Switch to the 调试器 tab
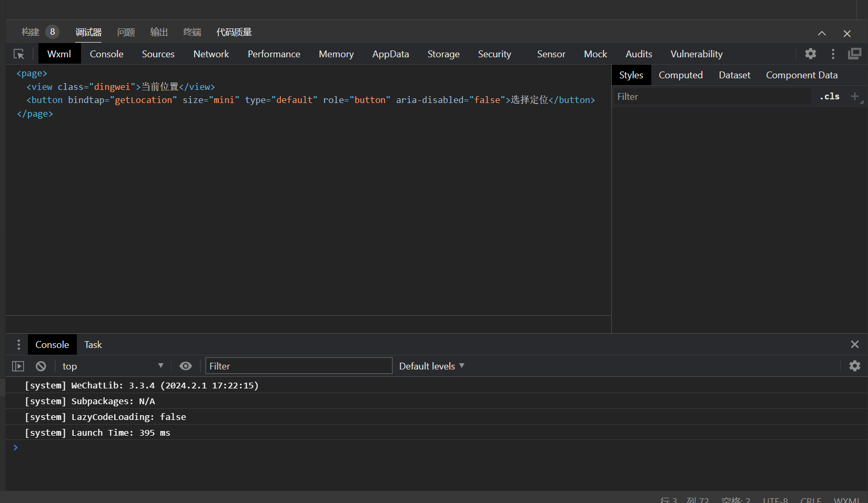The image size is (868, 503). (88, 32)
